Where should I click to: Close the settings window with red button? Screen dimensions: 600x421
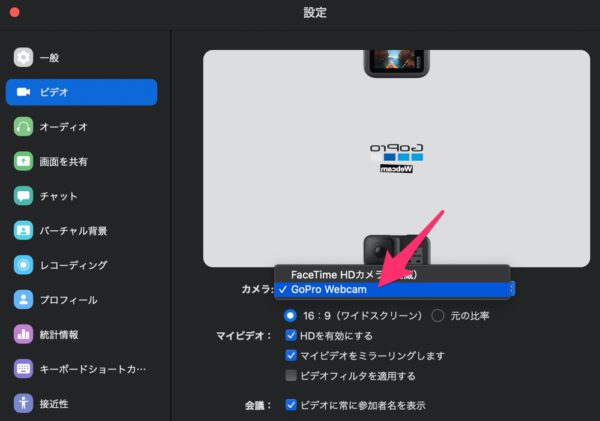[x=15, y=12]
